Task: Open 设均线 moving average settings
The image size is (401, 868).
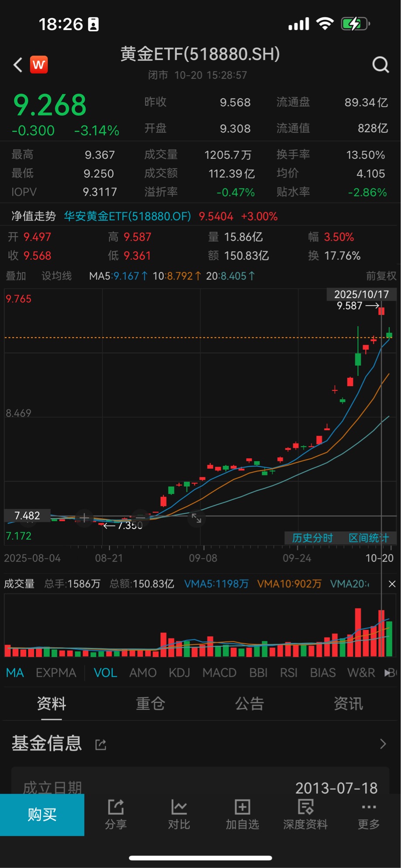Action: [x=56, y=276]
